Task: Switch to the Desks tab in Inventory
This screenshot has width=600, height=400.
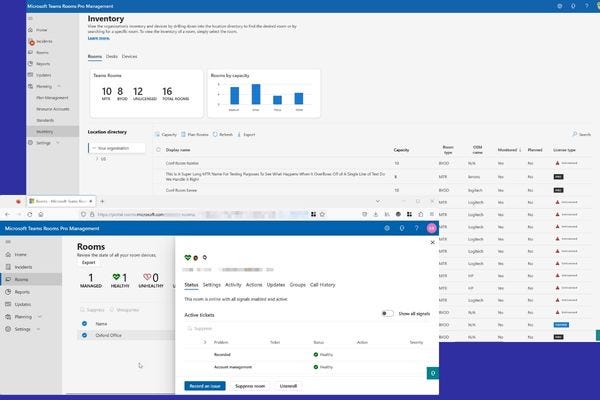Action: [112, 56]
